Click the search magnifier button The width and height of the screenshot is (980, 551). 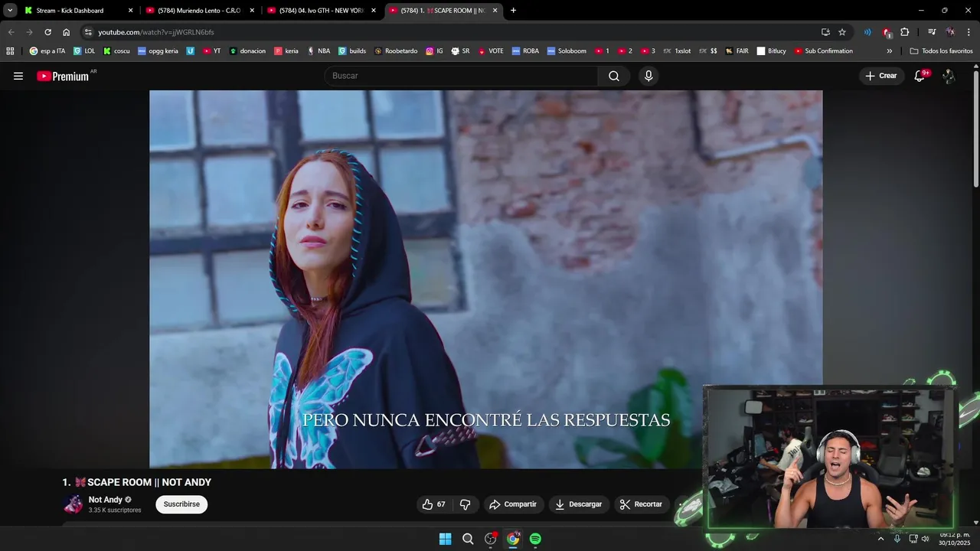pos(614,76)
